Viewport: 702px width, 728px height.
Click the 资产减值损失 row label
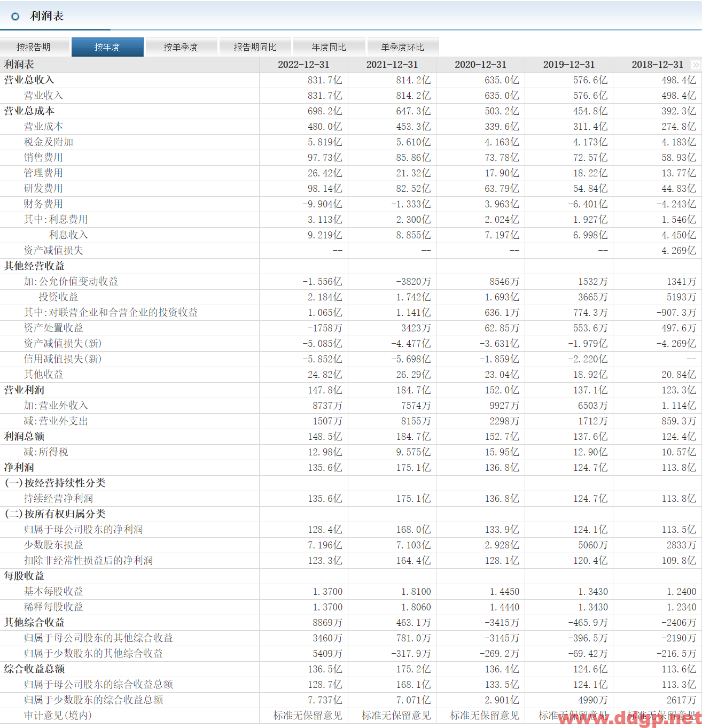(53, 251)
